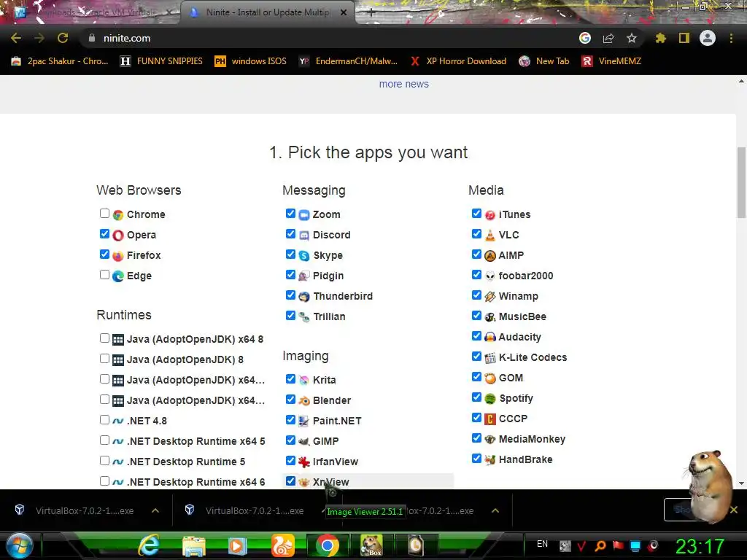
Task: Open the 2pac Shakur bookmark
Action: point(60,61)
